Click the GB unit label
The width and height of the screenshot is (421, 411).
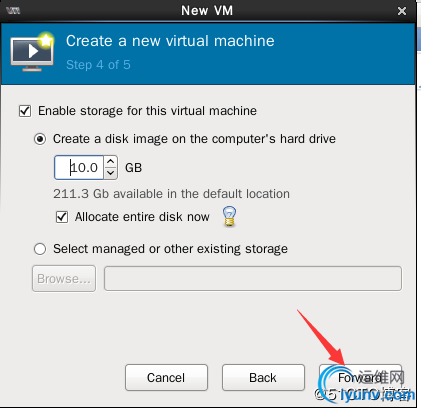tap(134, 168)
